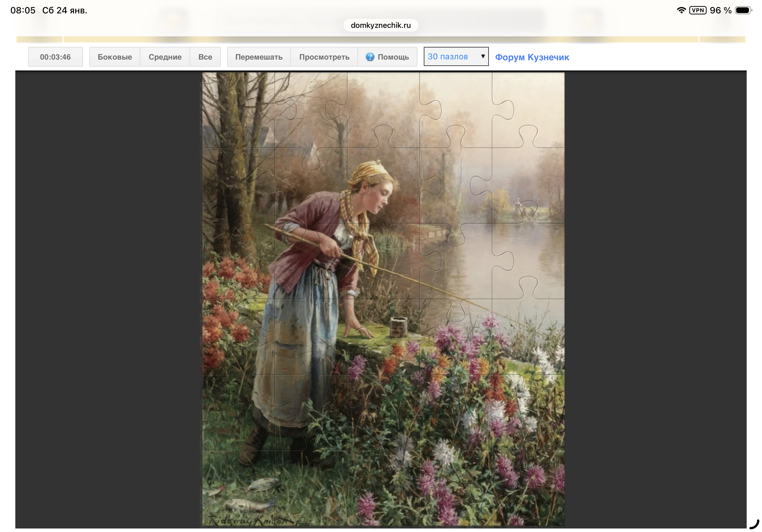The image size is (762, 532).
Task: Shuffle the puzzle with Перемешать
Action: click(x=259, y=57)
